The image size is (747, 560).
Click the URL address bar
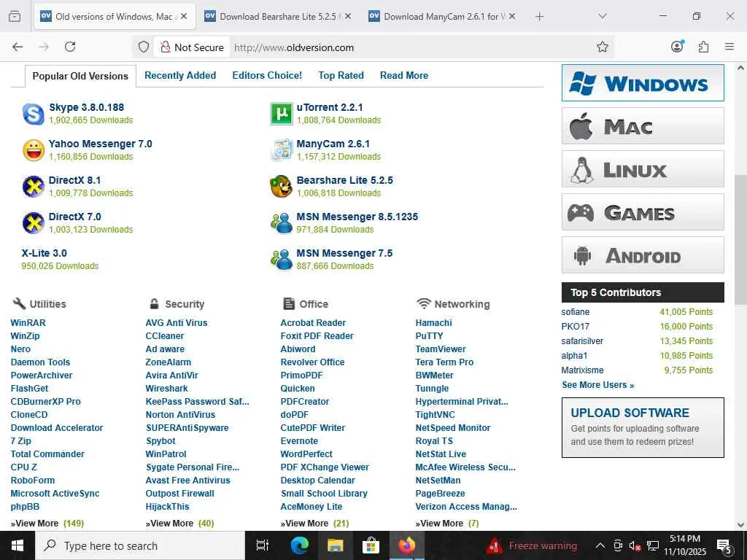point(410,47)
